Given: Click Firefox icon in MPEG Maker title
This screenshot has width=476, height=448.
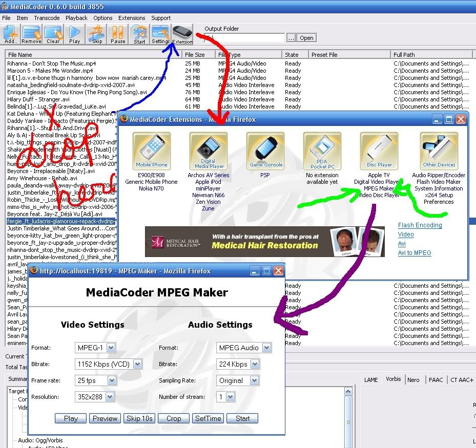Looking at the screenshot, I should pyautogui.click(x=34, y=270).
